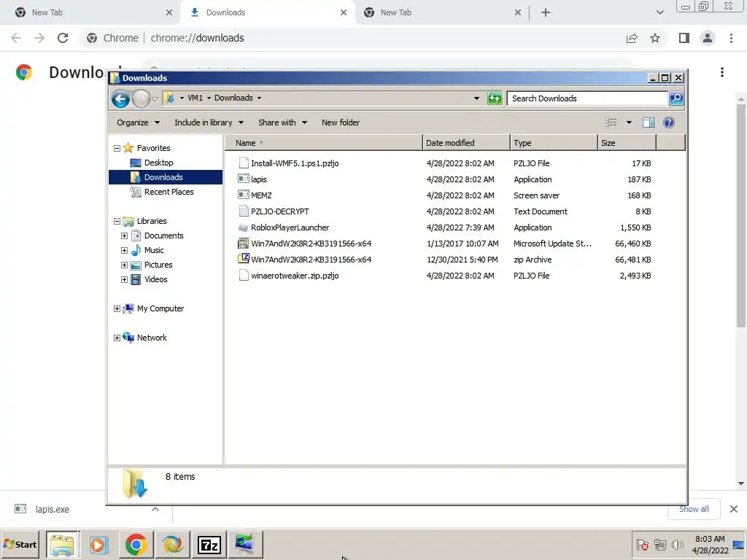Close the Chrome download shelf
Viewport: 747px width, 560px height.
734,509
